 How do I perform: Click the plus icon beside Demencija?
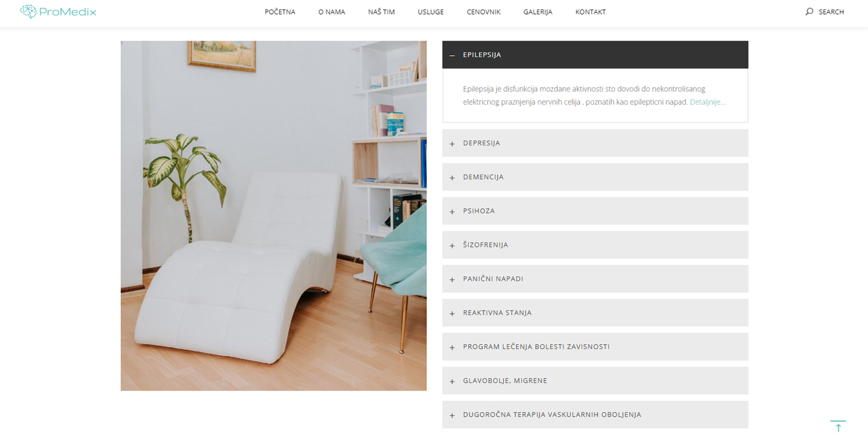click(452, 178)
